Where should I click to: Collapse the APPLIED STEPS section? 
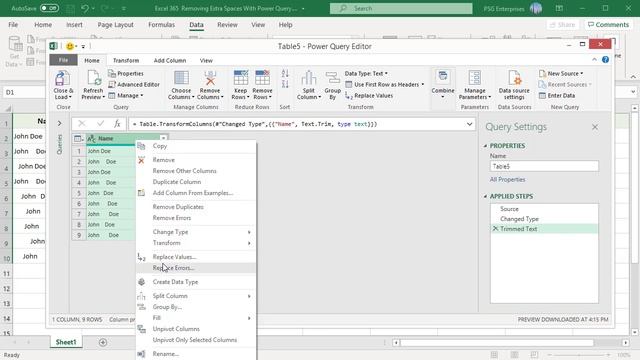[x=485, y=196]
